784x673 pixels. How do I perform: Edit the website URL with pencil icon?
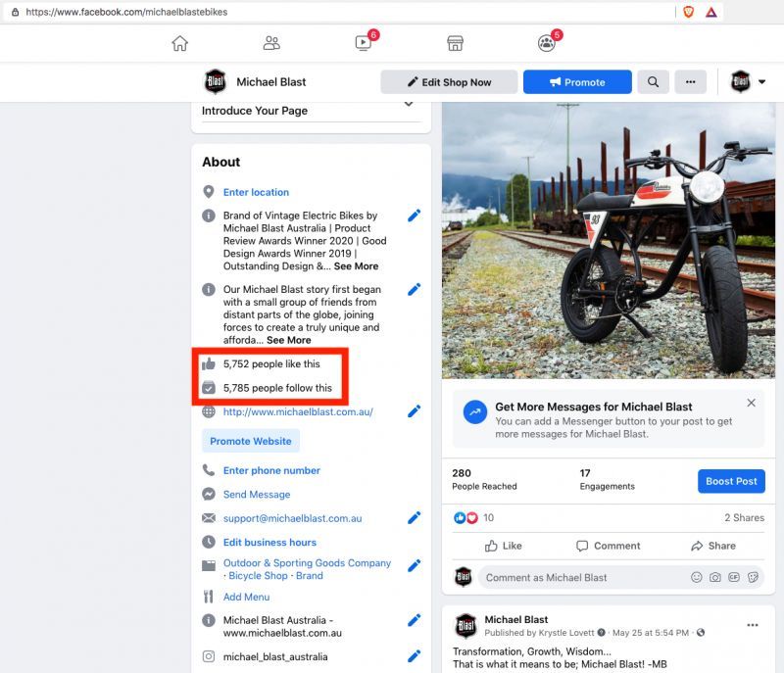click(414, 411)
